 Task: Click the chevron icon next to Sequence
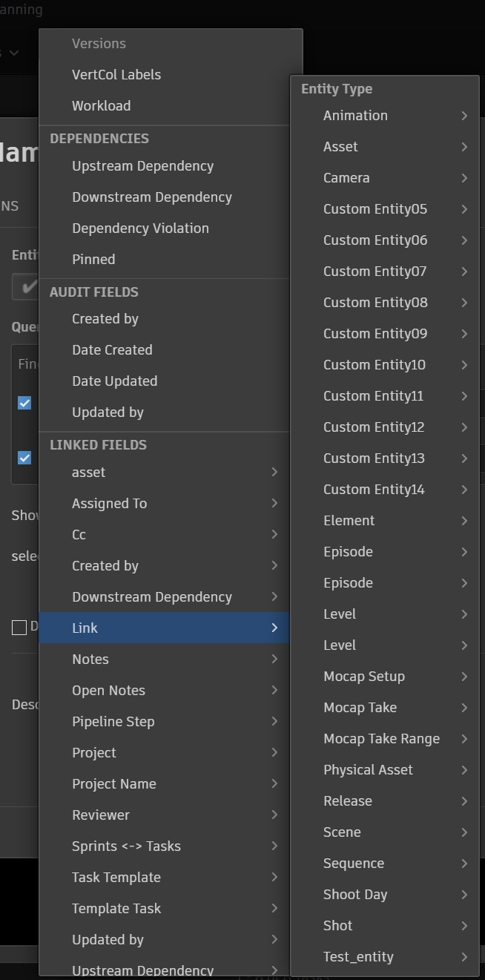464,864
